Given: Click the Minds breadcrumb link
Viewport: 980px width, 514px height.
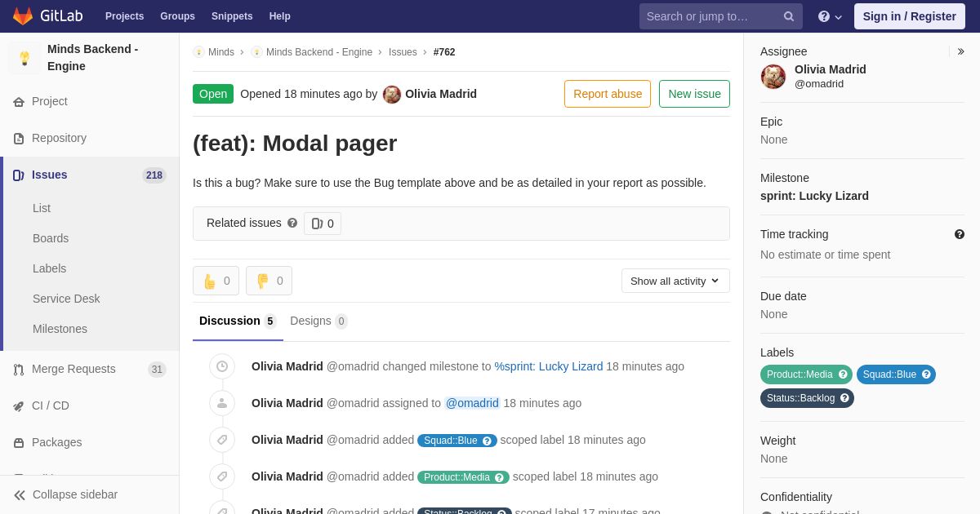Looking at the screenshot, I should (x=220, y=52).
